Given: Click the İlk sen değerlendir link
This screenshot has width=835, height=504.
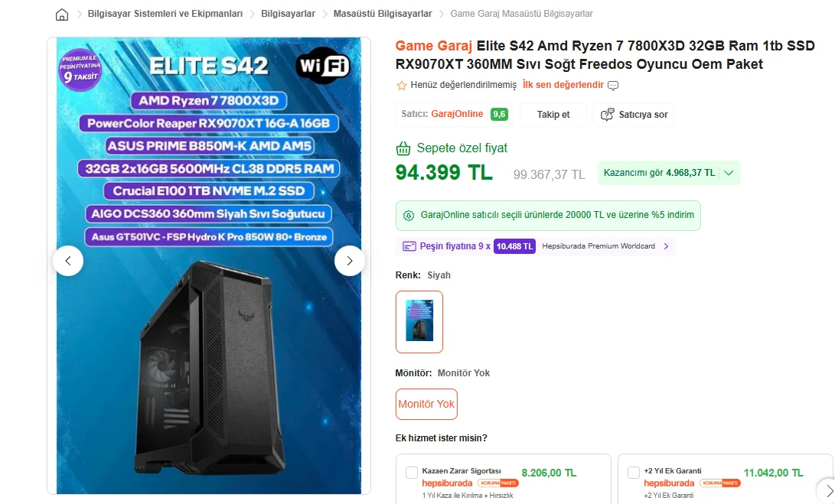Looking at the screenshot, I should coord(563,85).
